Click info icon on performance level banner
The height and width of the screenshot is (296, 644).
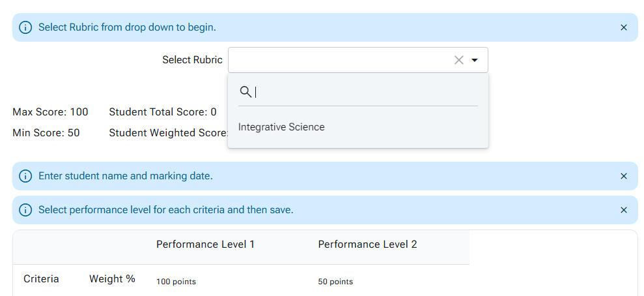(25, 210)
